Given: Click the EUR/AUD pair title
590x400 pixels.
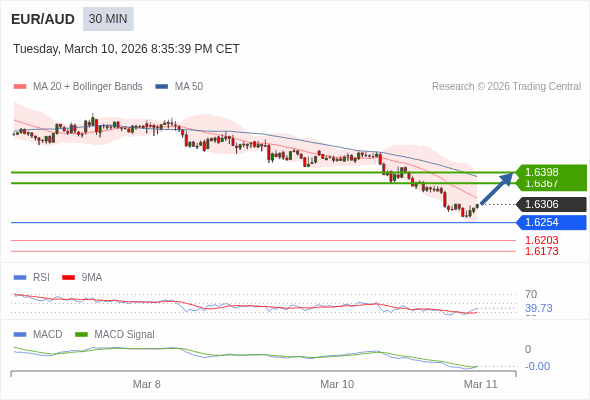Looking at the screenshot, I should click(x=43, y=19).
